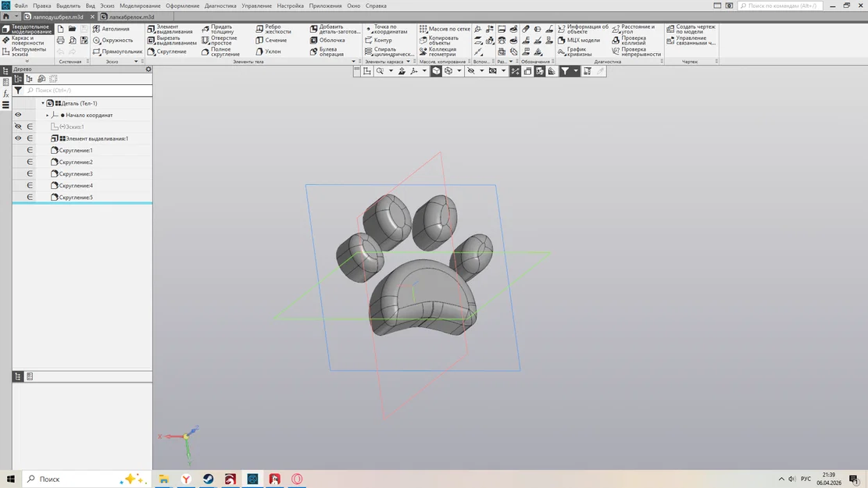The image size is (868, 488).
Task: Click МЦХ модели mass properties
Action: (578, 41)
